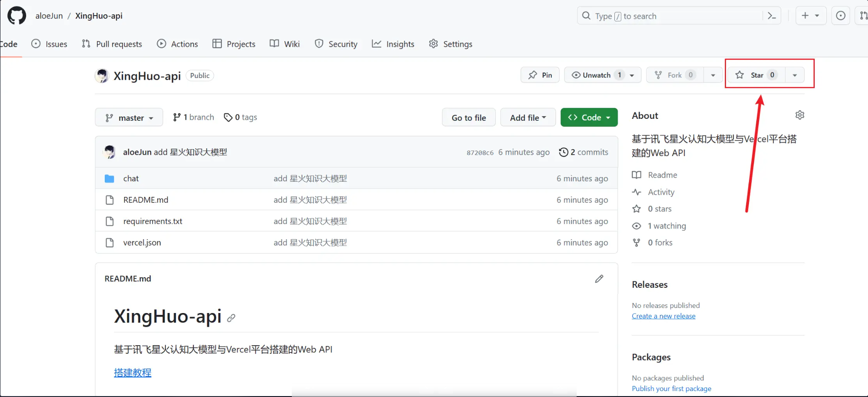Click the tag icon beside 0 tags

click(x=228, y=117)
